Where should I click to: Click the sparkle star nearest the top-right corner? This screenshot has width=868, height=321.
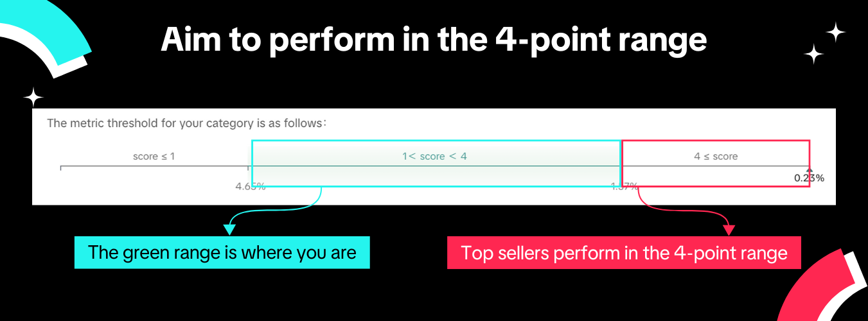835,32
